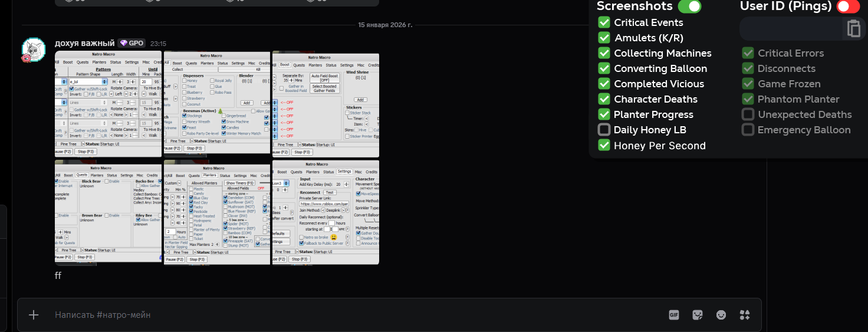Click the message text ff
This screenshot has width=868, height=332.
pyautogui.click(x=58, y=275)
